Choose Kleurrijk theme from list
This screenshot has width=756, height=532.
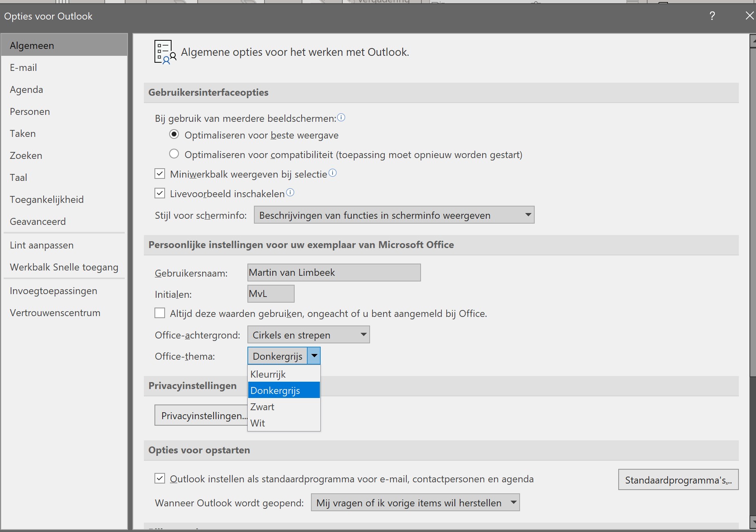pyautogui.click(x=284, y=374)
